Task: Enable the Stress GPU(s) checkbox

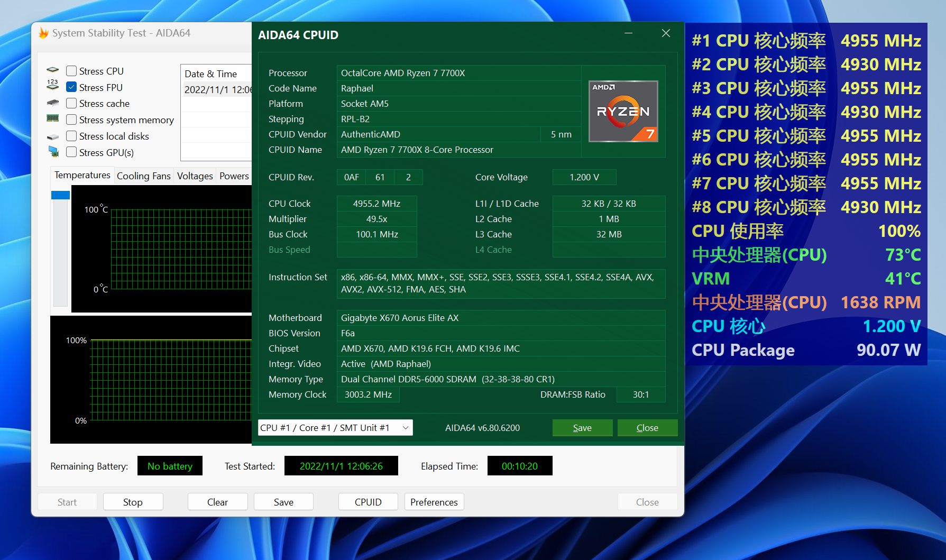Action: (x=71, y=153)
